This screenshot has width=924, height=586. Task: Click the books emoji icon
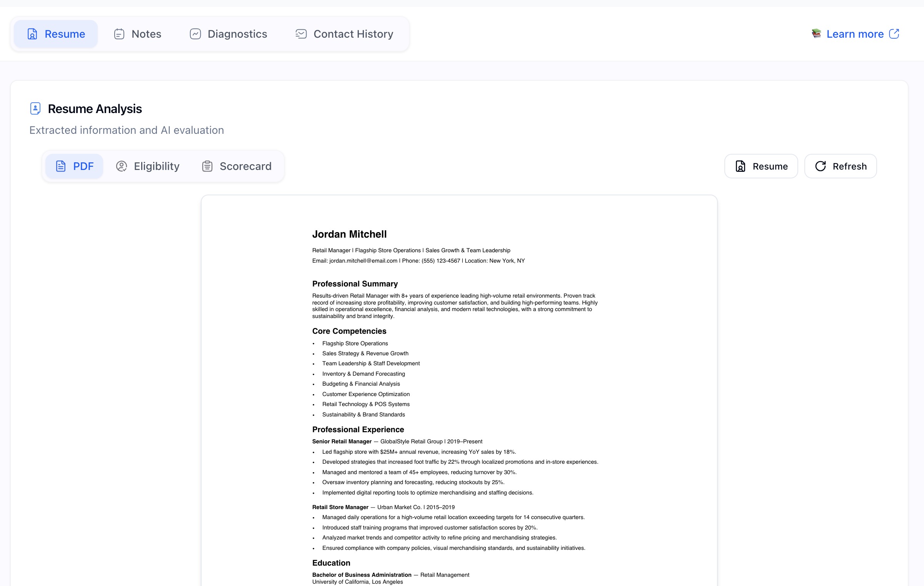tap(816, 34)
